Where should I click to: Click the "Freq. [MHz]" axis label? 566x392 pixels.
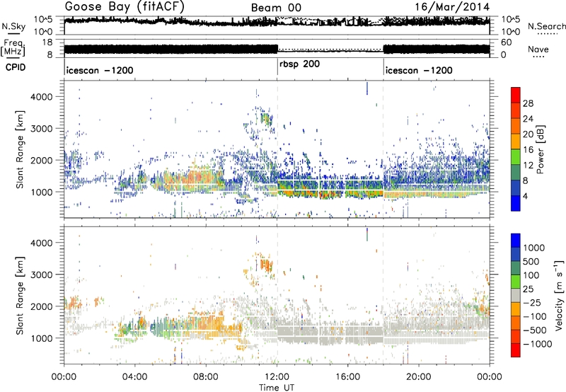point(13,48)
